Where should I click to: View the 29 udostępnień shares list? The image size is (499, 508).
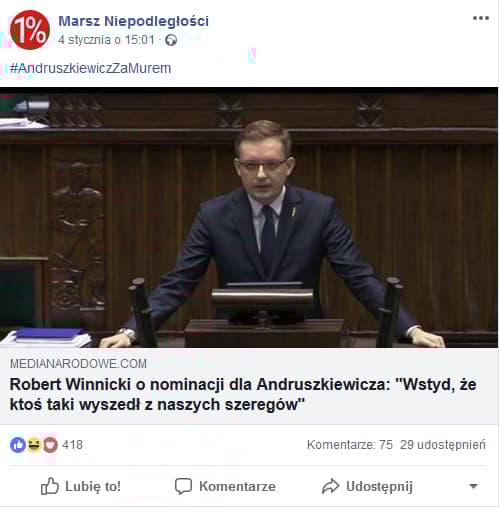coord(443,445)
